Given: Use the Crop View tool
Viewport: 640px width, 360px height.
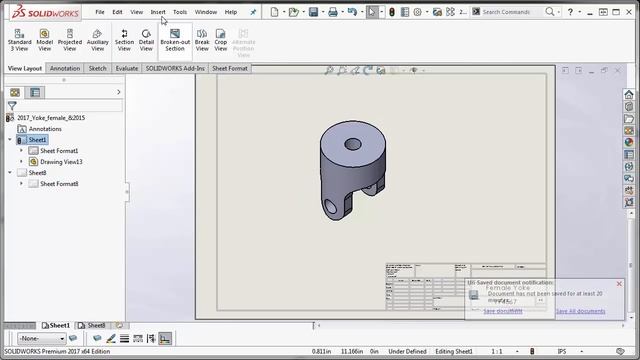Looking at the screenshot, I should tap(221, 40).
